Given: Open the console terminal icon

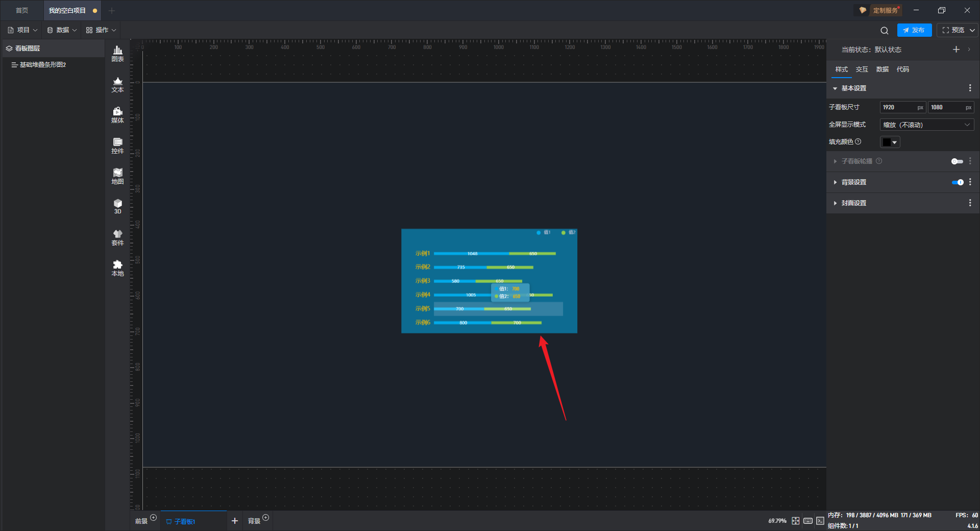Looking at the screenshot, I should [820, 521].
